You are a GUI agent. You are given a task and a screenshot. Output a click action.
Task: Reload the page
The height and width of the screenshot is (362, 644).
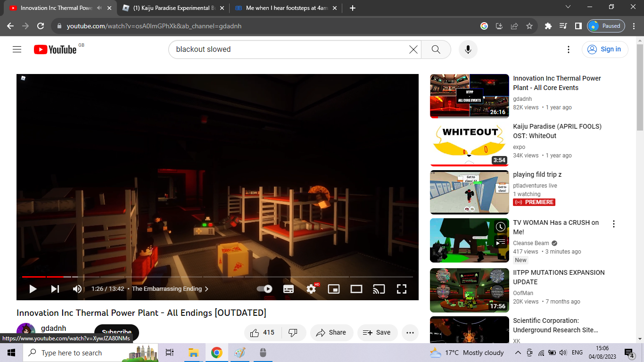41,26
